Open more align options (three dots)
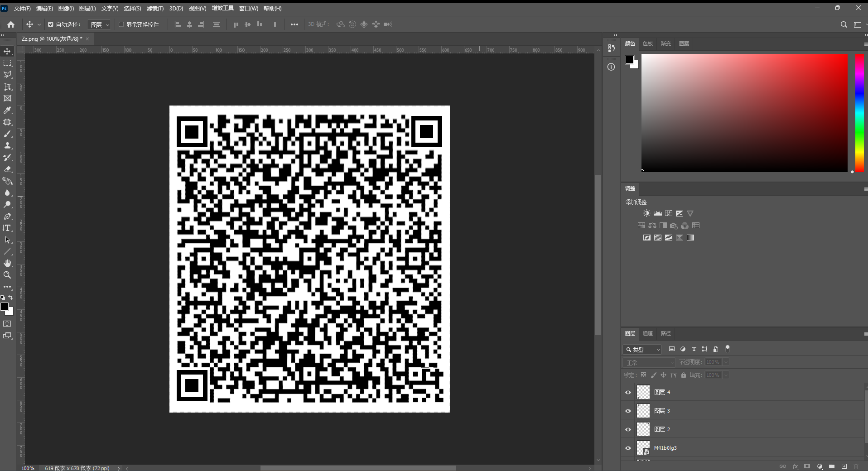 (294, 24)
